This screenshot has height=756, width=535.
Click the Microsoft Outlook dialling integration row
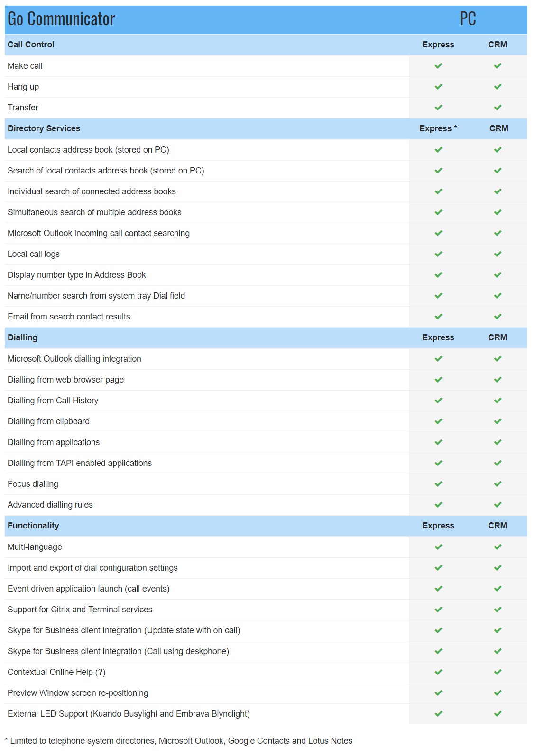(x=266, y=359)
